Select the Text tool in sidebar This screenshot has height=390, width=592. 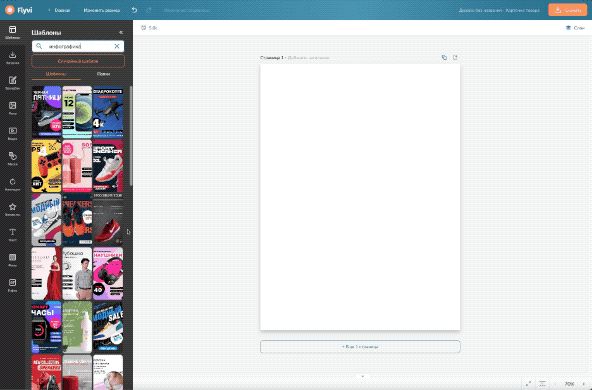[x=12, y=234]
